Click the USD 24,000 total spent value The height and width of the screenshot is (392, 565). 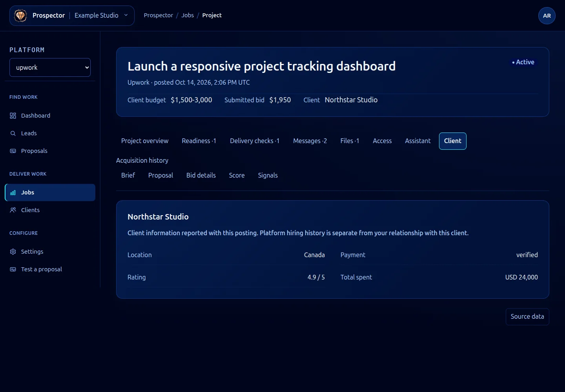[521, 277]
